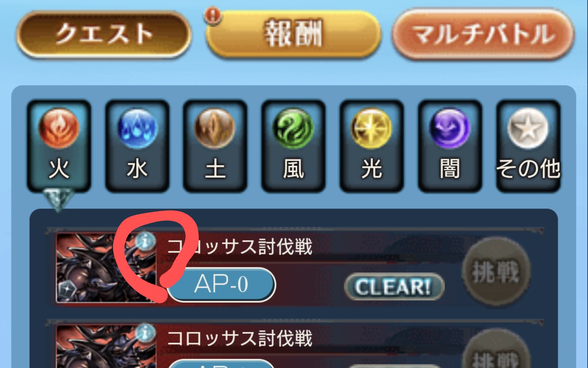Image resolution: width=588 pixels, height=368 pixels.
Task: Select the water element orb icon
Action: [x=137, y=128]
